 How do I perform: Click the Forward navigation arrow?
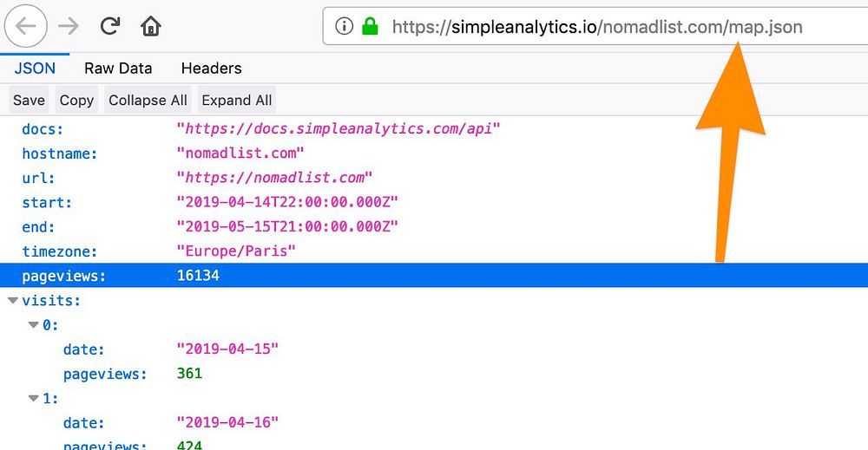[69, 26]
